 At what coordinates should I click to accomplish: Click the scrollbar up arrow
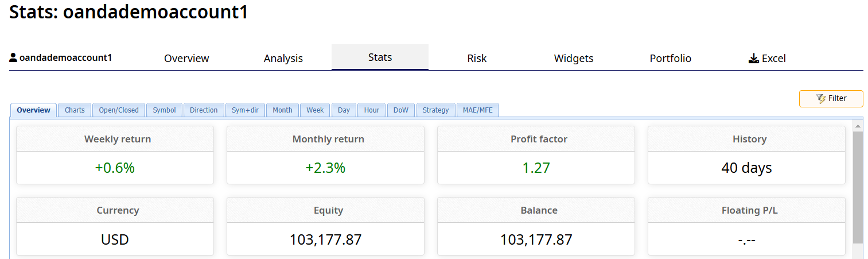(x=858, y=126)
